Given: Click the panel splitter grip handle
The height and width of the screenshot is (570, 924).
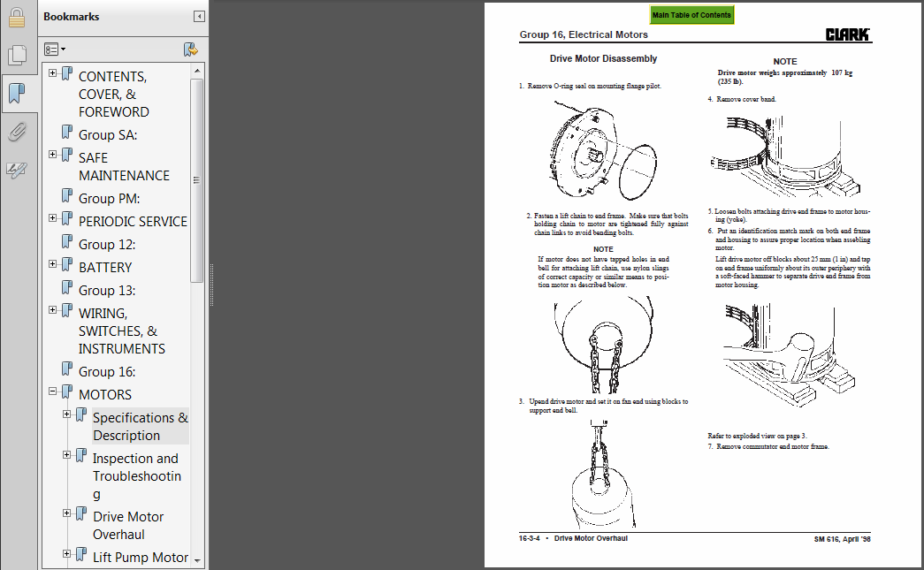Looking at the screenshot, I should [x=211, y=285].
